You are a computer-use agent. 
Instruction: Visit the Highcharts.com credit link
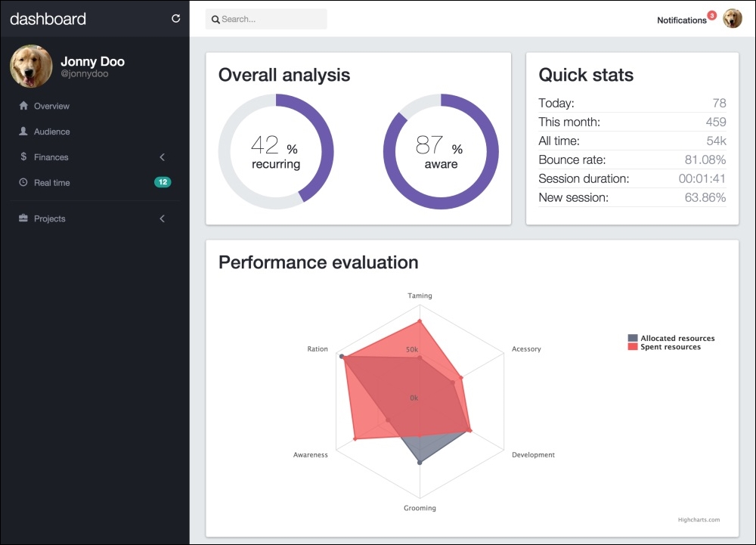(x=699, y=519)
